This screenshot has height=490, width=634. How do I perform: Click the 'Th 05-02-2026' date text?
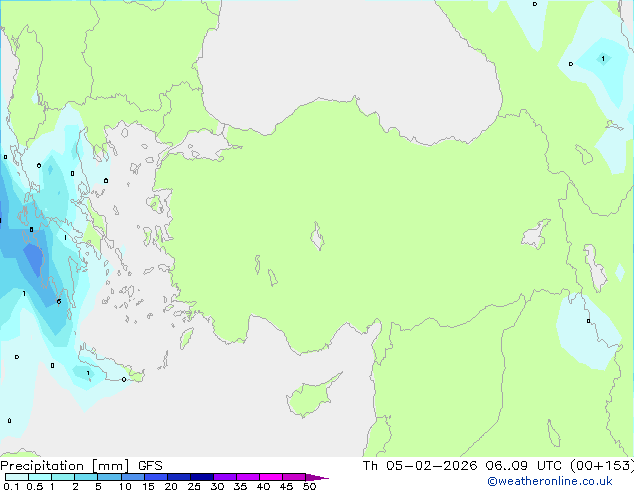tap(420, 466)
